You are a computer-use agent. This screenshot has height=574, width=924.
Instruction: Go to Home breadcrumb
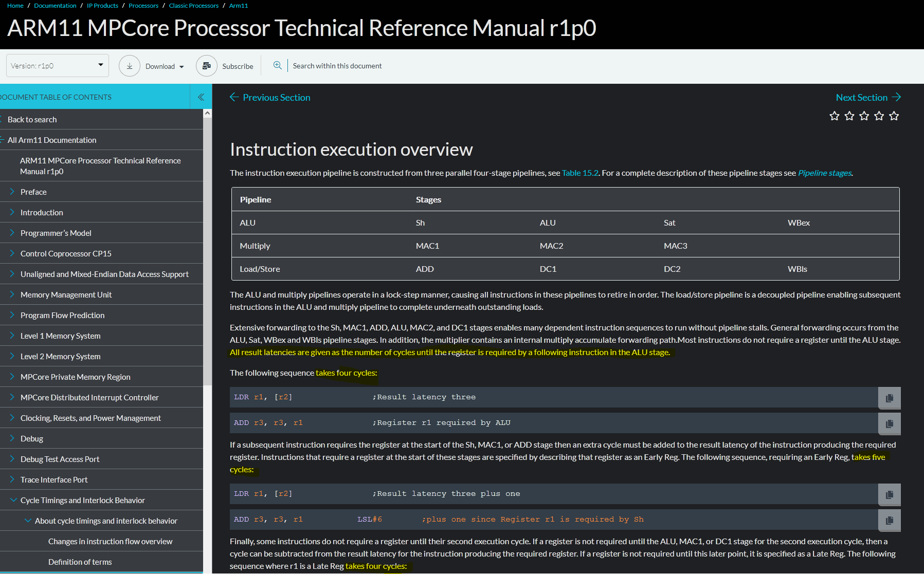[x=15, y=6]
